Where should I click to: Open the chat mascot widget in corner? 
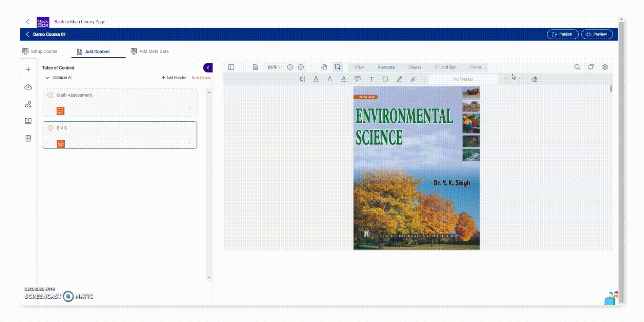coord(611,298)
